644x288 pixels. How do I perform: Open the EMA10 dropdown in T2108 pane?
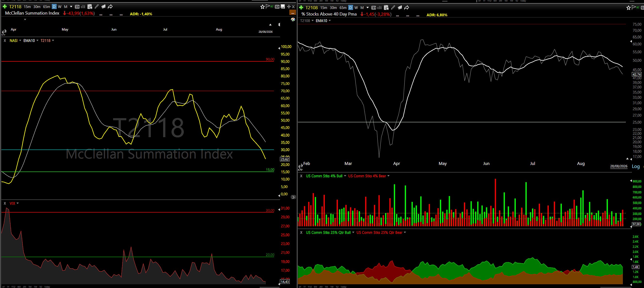click(x=329, y=21)
